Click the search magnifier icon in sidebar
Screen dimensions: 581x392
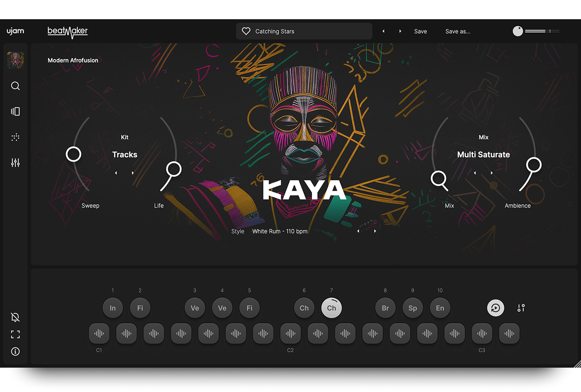[15, 86]
